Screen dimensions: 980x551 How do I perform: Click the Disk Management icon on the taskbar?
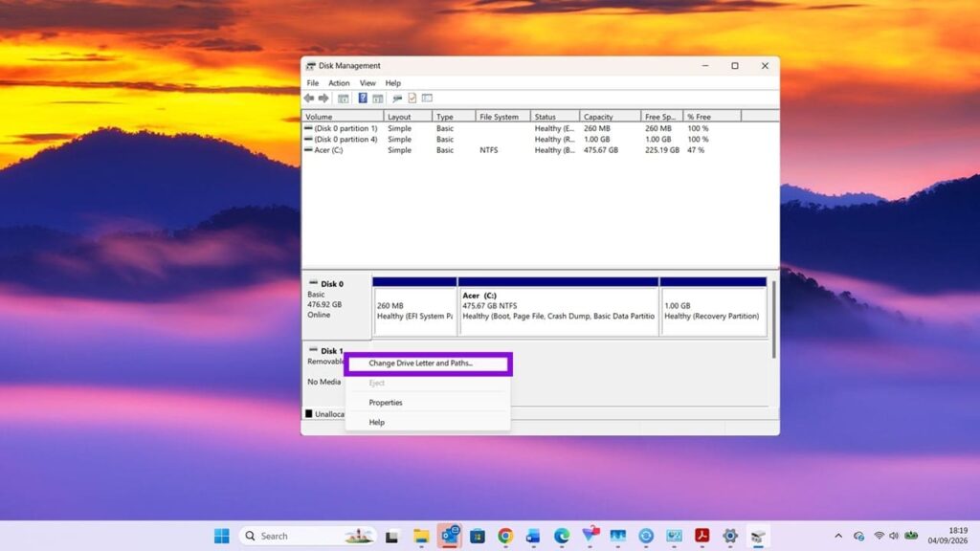coord(758,536)
